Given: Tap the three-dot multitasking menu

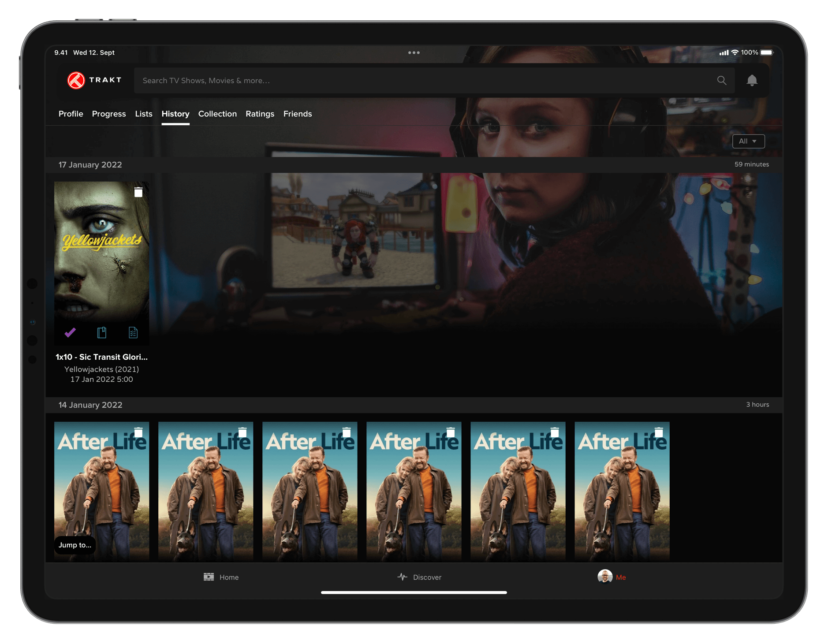Looking at the screenshot, I should pos(414,52).
